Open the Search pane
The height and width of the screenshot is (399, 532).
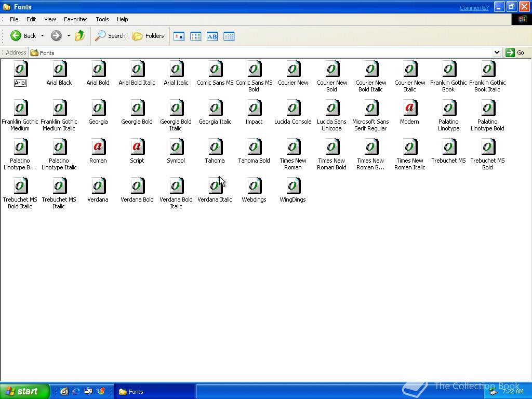(110, 36)
